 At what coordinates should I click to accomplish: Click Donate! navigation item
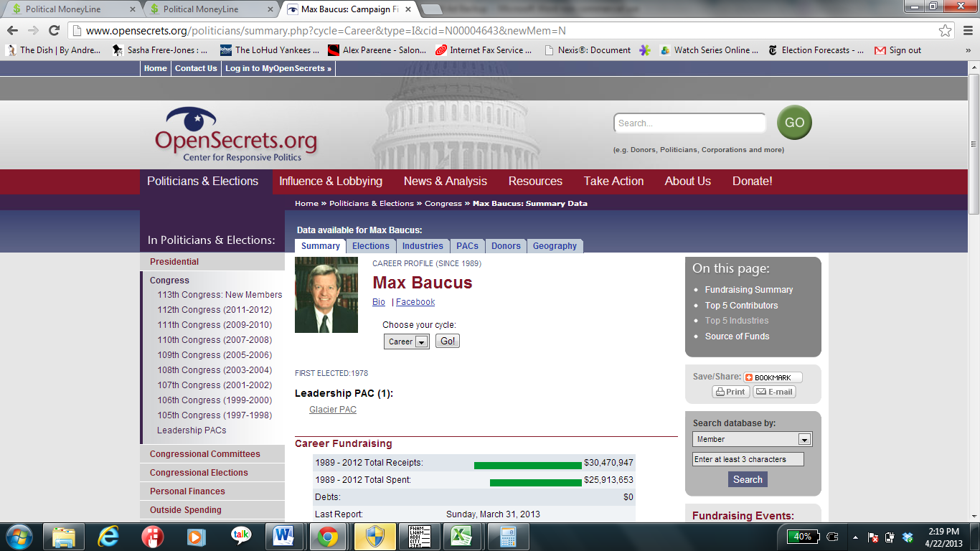(x=752, y=182)
